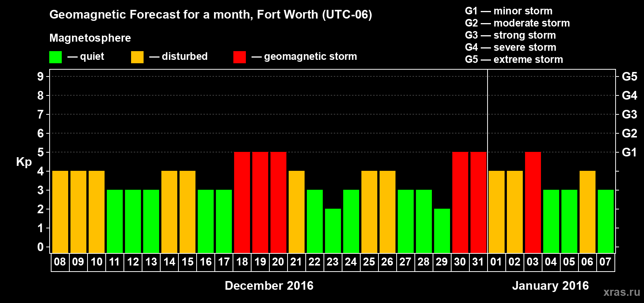Select the red bar for January 03
644x303 pixels.
[x=533, y=202]
